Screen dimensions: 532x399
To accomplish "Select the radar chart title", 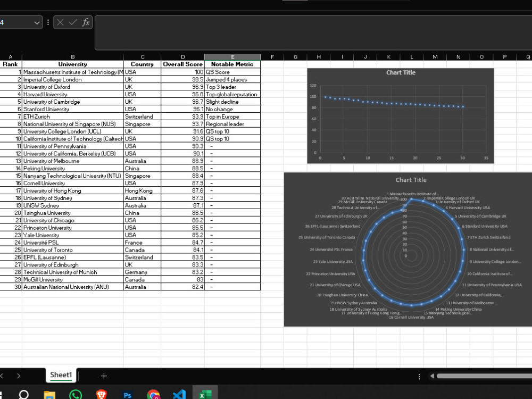I will click(411, 180).
